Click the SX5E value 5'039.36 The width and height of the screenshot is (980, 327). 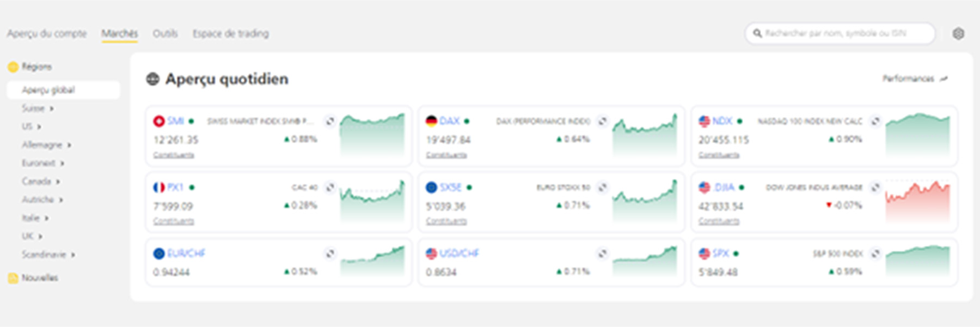[x=446, y=207]
